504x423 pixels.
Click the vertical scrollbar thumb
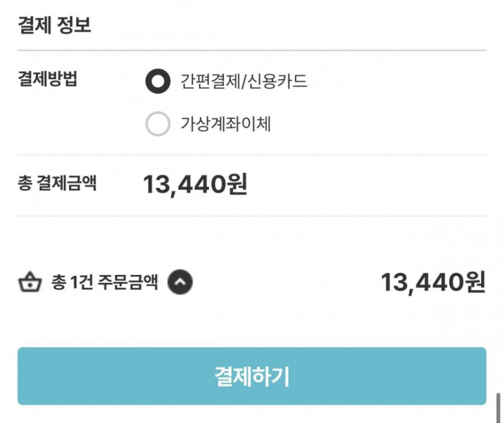499,408
